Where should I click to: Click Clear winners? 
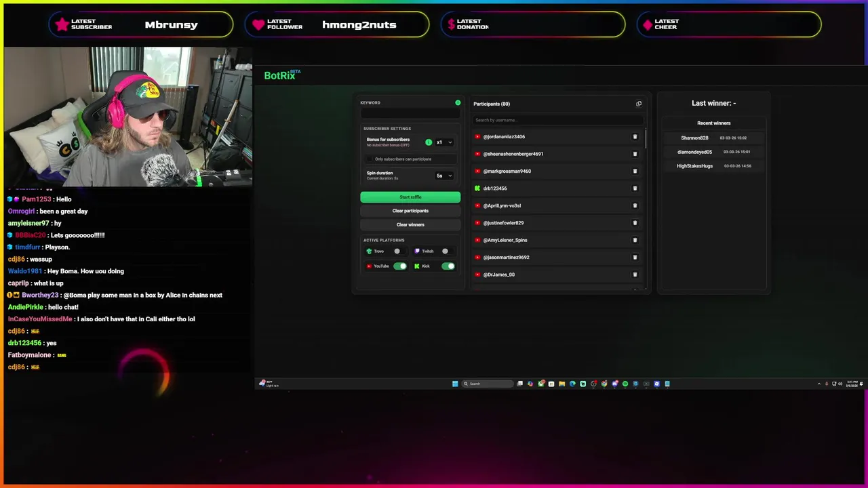tap(410, 225)
